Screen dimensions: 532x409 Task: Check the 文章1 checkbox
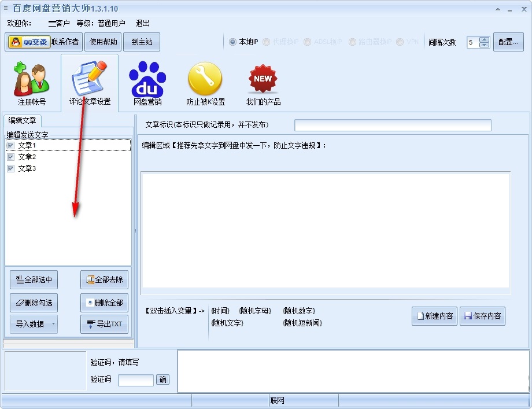pyautogui.click(x=10, y=145)
